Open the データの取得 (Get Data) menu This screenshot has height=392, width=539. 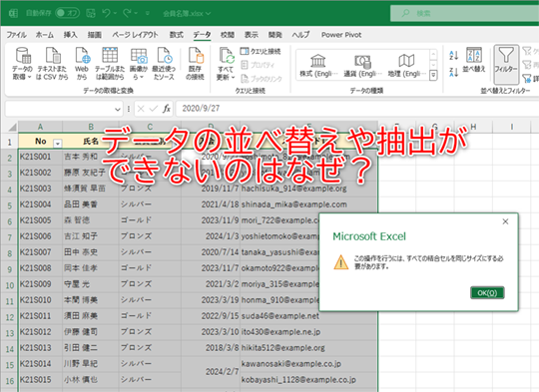22,64
